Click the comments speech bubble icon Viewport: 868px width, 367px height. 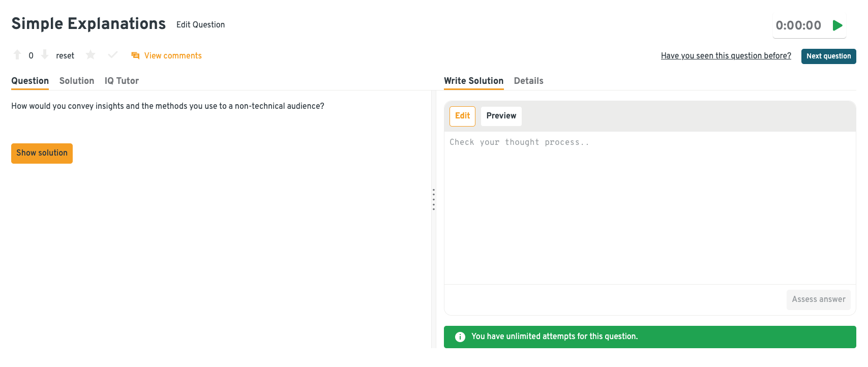(135, 55)
